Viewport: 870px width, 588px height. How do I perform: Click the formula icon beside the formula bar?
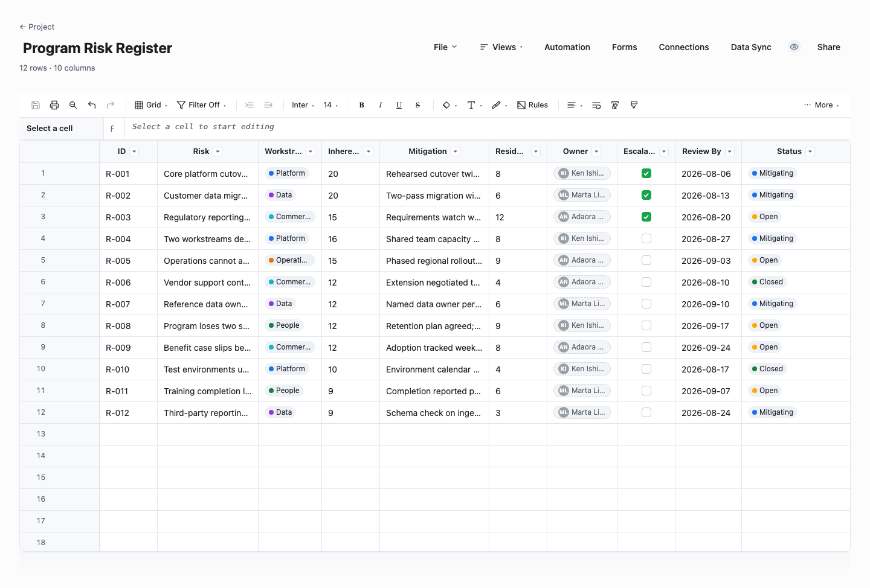pyautogui.click(x=113, y=129)
